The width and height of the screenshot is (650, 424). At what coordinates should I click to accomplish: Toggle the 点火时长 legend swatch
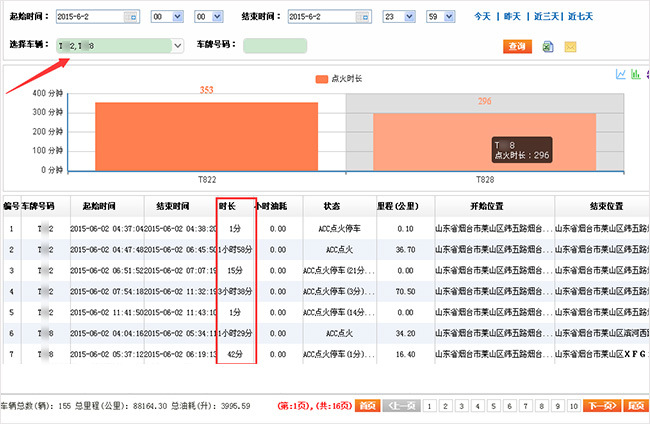coord(322,79)
